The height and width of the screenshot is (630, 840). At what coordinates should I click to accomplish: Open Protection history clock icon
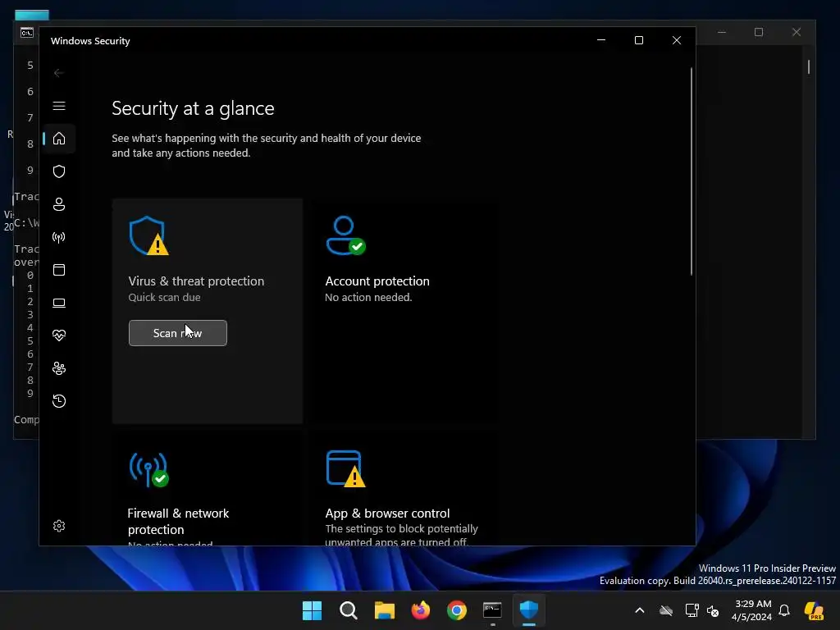(x=59, y=400)
